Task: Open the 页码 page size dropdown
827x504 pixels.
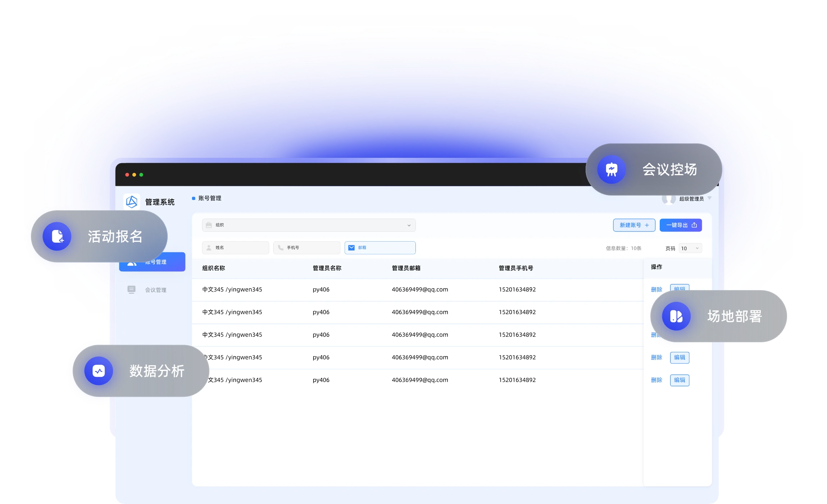Action: pos(690,248)
